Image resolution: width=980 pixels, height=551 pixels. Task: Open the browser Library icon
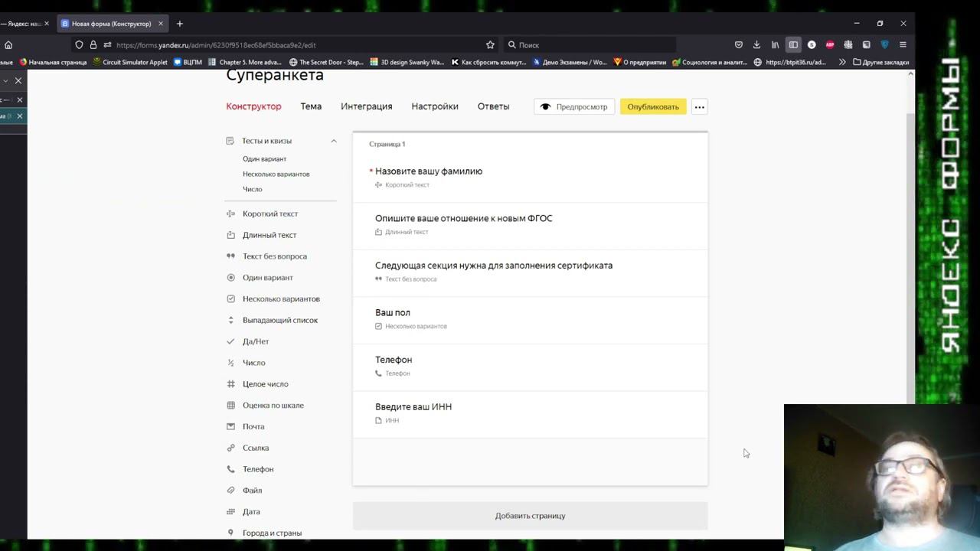tap(775, 45)
